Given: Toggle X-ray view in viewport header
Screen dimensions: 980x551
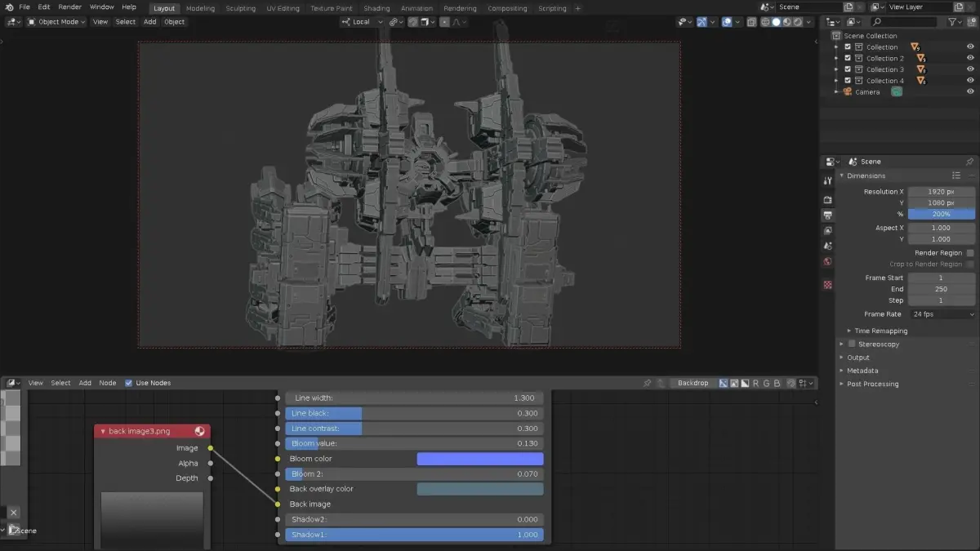Looking at the screenshot, I should (x=751, y=22).
